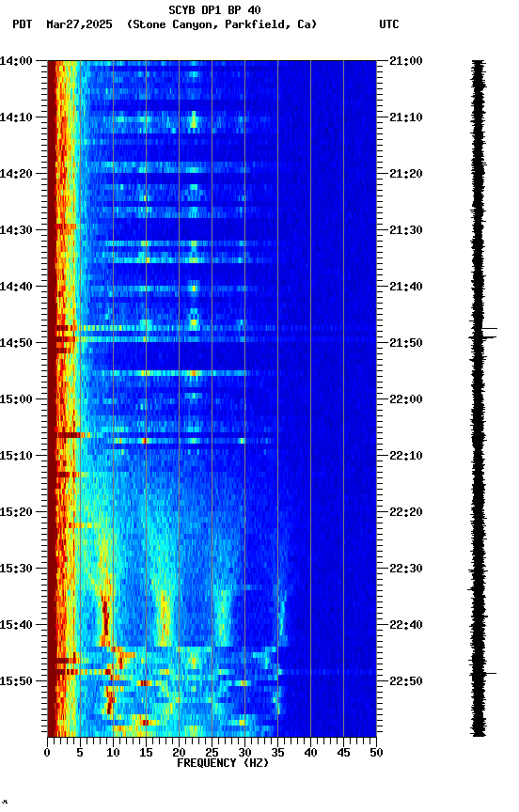Click the "21:00" UTC time label
519x812 pixels.
pos(406,61)
